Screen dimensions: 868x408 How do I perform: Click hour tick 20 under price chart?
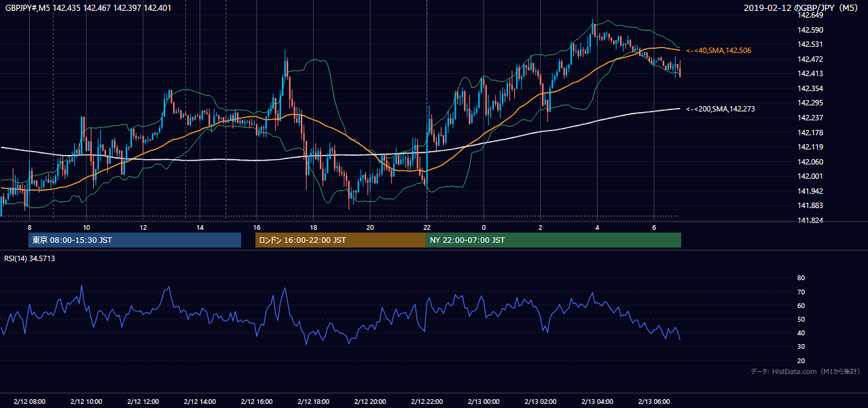point(369,226)
